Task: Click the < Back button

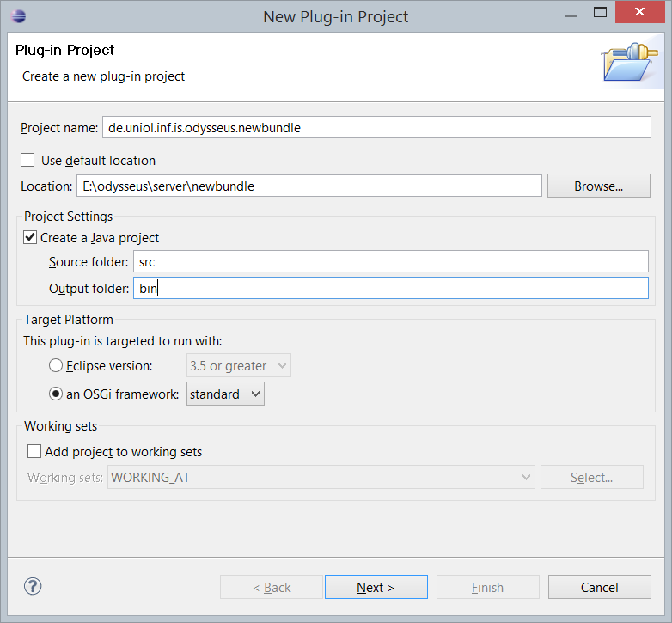Action: coord(272,587)
